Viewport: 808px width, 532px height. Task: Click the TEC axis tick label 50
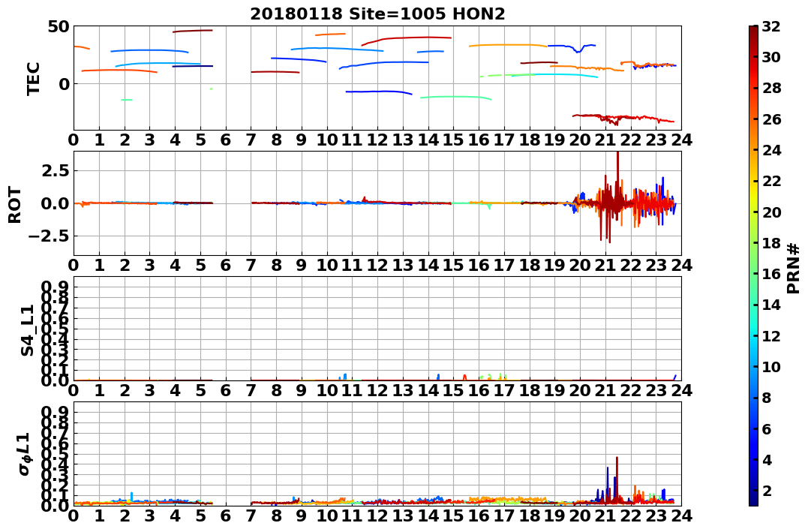click(x=59, y=27)
